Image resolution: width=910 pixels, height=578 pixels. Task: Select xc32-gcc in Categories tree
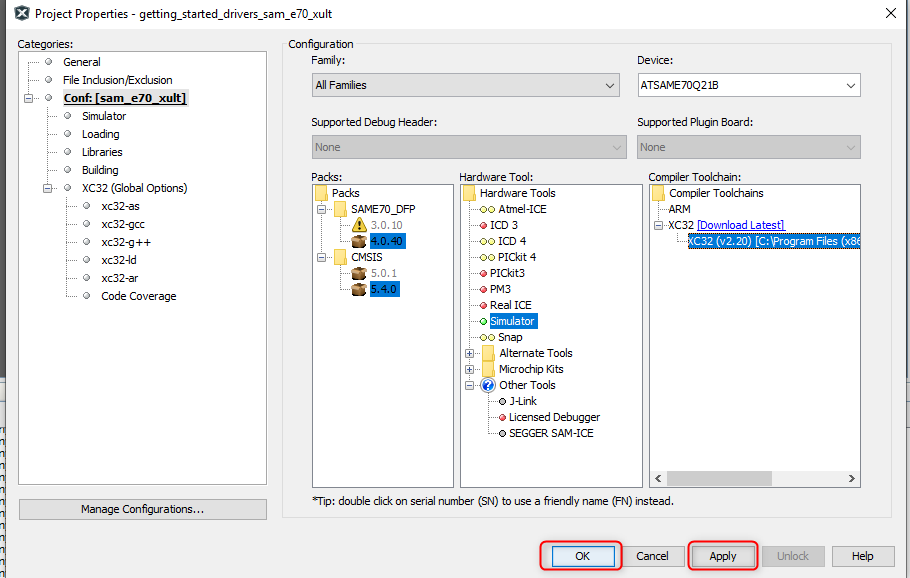(x=122, y=224)
